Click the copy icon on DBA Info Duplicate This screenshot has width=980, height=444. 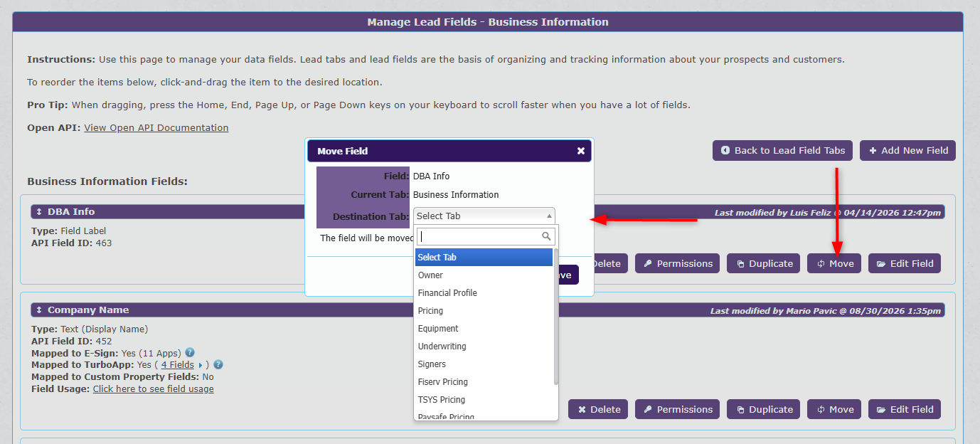pos(740,264)
